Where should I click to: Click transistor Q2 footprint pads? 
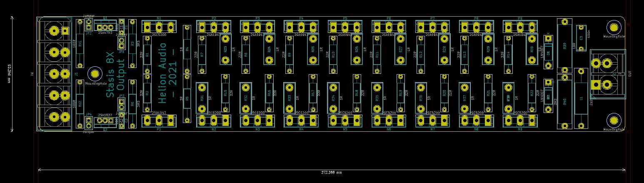[105, 121]
